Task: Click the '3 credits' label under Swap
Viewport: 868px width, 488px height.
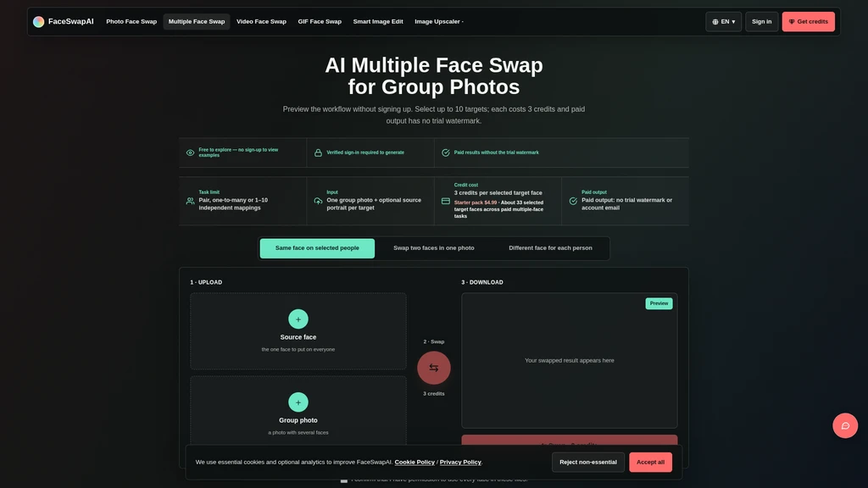Action: (433, 394)
